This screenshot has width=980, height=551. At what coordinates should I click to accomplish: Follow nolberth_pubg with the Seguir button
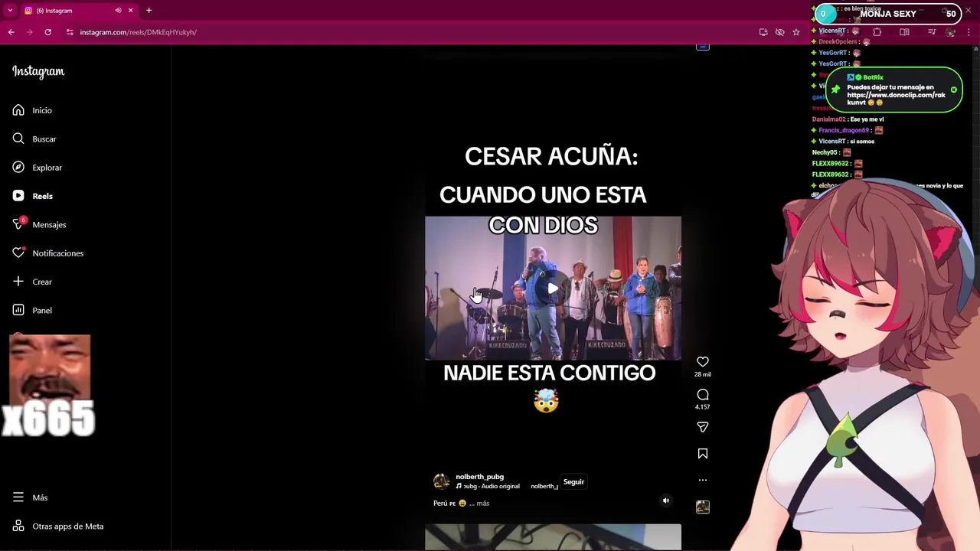coord(573,482)
